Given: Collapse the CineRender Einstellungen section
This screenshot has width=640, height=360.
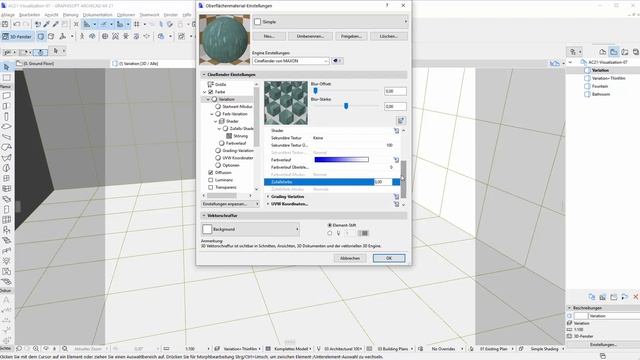Looking at the screenshot, I should (x=204, y=75).
